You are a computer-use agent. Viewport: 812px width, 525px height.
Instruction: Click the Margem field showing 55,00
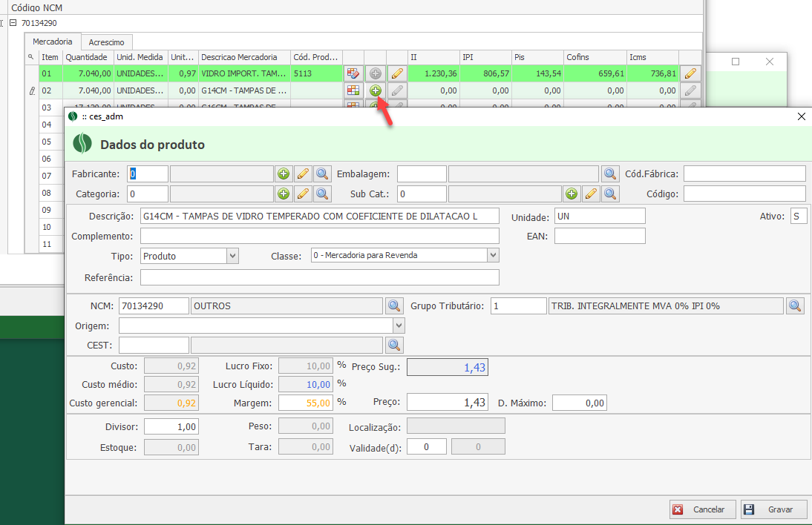306,403
